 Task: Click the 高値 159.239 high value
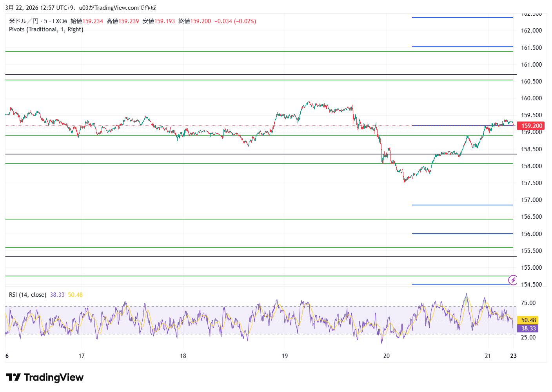click(x=123, y=21)
